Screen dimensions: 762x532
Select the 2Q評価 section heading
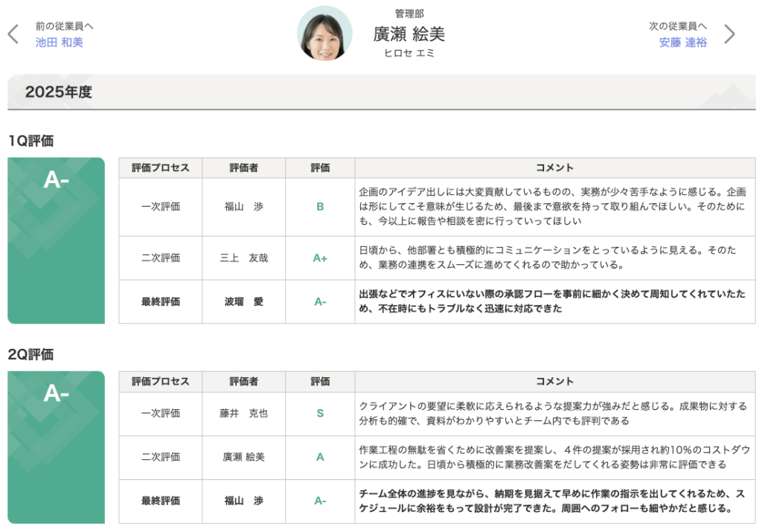click(31, 354)
